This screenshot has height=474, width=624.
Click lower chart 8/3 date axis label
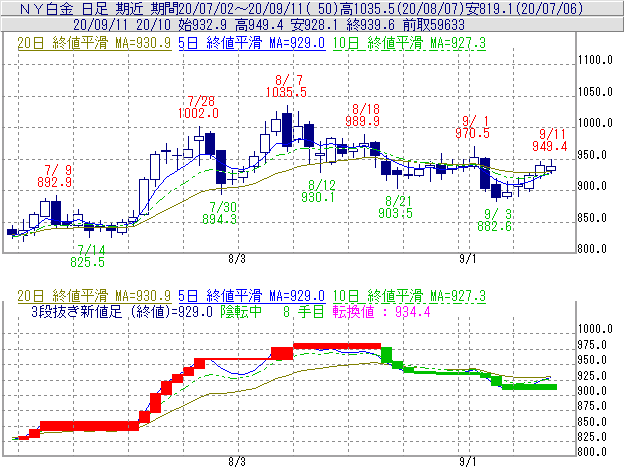[x=237, y=462]
